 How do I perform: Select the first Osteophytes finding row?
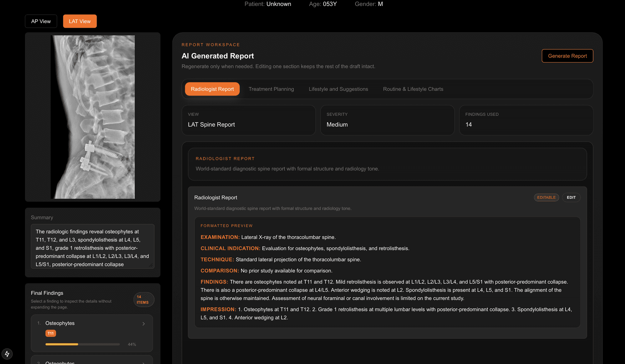pos(92,333)
